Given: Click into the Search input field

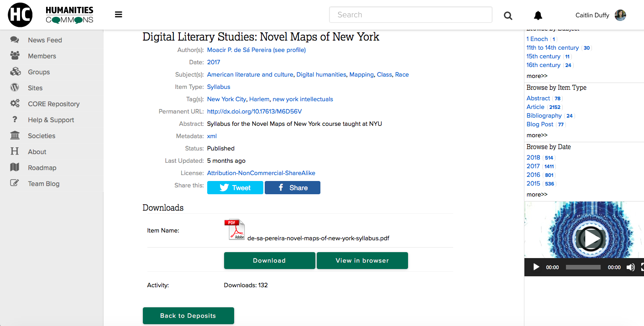Looking at the screenshot, I should tap(410, 15).
